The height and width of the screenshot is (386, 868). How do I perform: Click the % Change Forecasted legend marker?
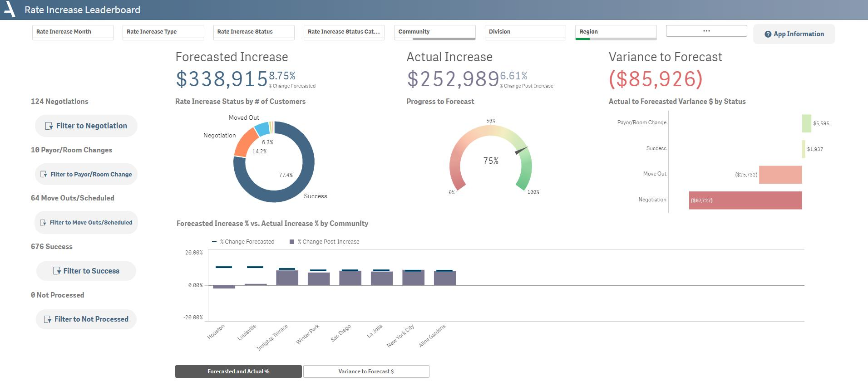[x=214, y=242]
